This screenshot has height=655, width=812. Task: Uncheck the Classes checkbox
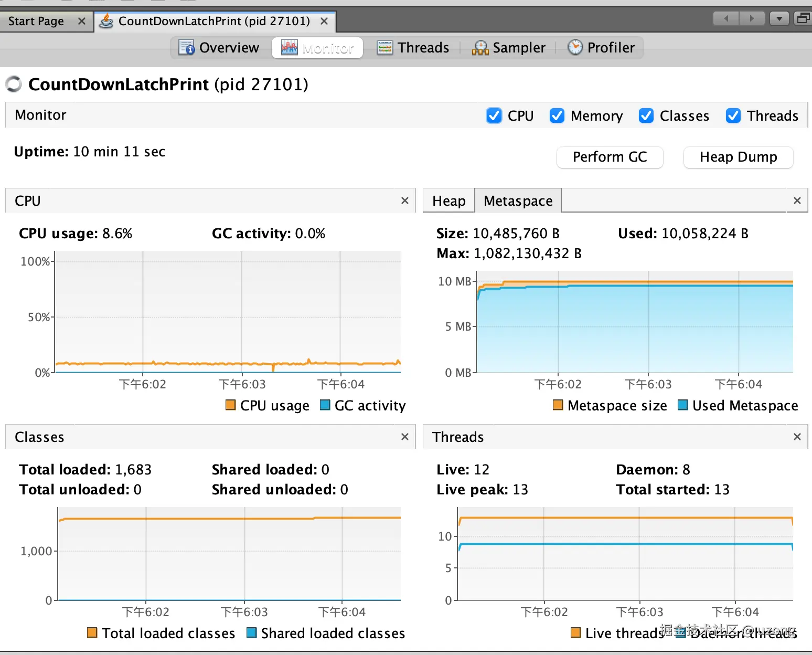tap(646, 115)
